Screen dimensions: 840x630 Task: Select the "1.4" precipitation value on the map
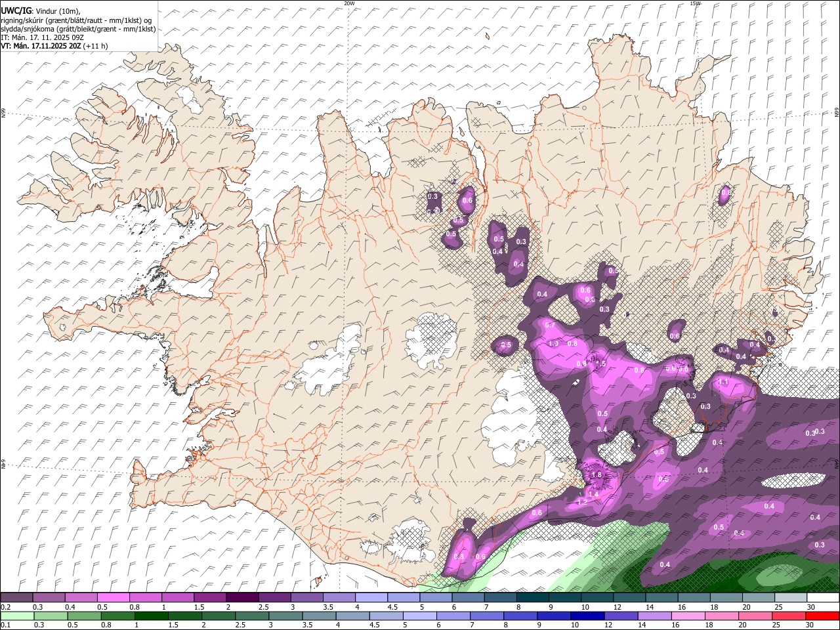(593, 494)
